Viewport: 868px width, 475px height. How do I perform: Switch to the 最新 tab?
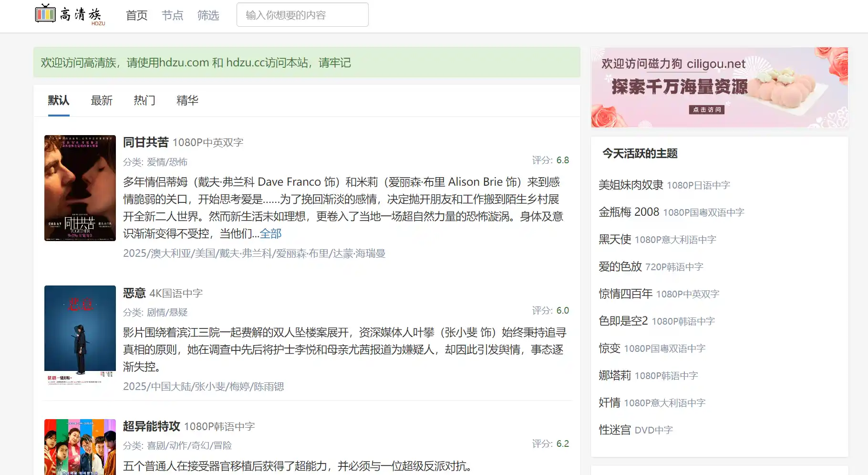tap(101, 101)
